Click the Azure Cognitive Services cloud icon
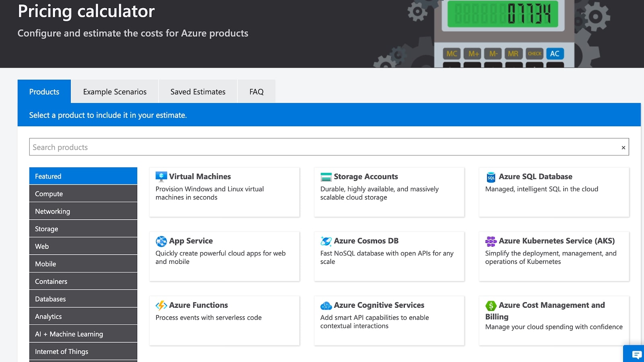The height and width of the screenshot is (362, 644). pyautogui.click(x=326, y=306)
